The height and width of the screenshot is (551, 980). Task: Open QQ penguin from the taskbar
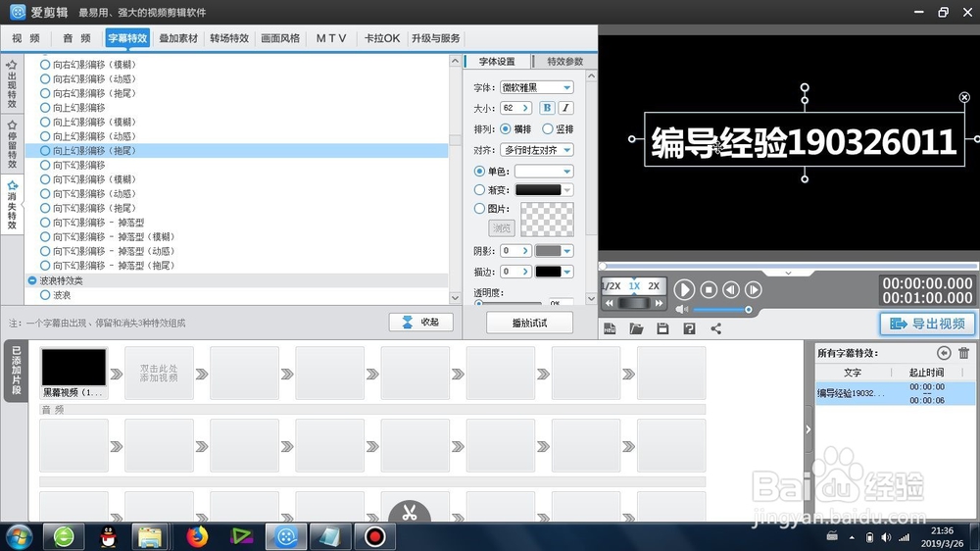pos(108,536)
